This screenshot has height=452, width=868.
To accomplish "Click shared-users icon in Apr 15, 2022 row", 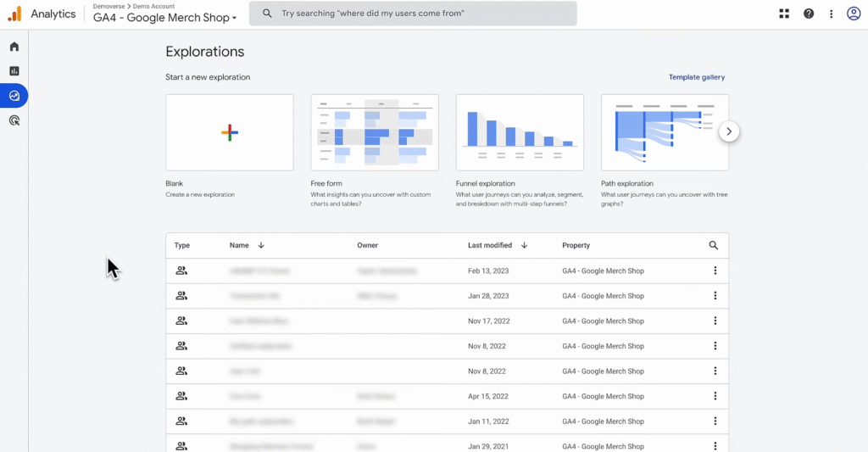I will 181,396.
